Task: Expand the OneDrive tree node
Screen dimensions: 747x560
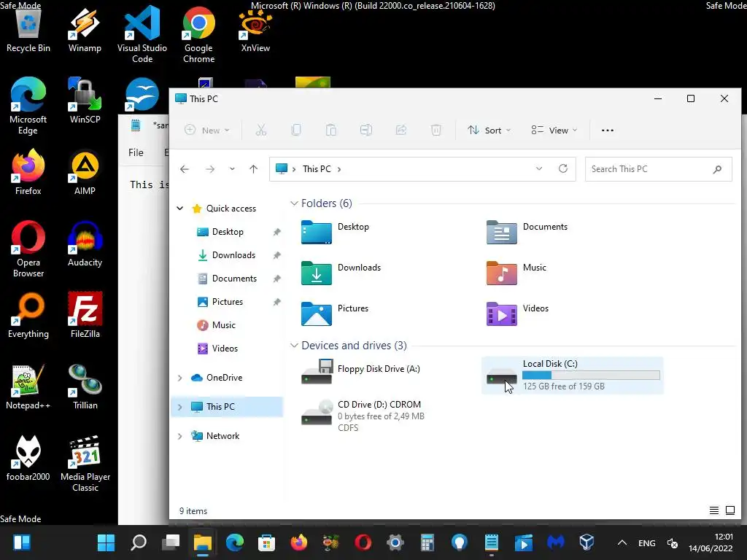Action: pyautogui.click(x=180, y=378)
